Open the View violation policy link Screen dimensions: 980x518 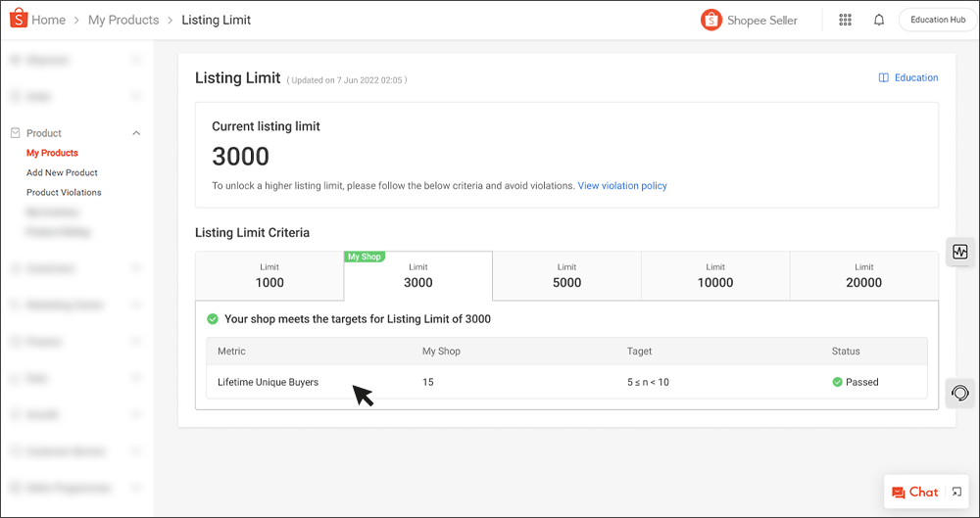[x=622, y=186]
